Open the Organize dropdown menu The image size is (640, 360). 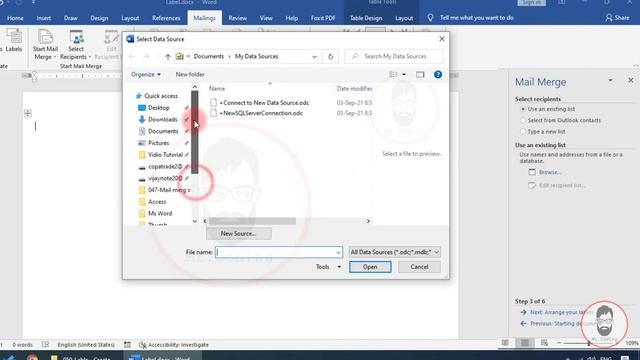point(146,75)
